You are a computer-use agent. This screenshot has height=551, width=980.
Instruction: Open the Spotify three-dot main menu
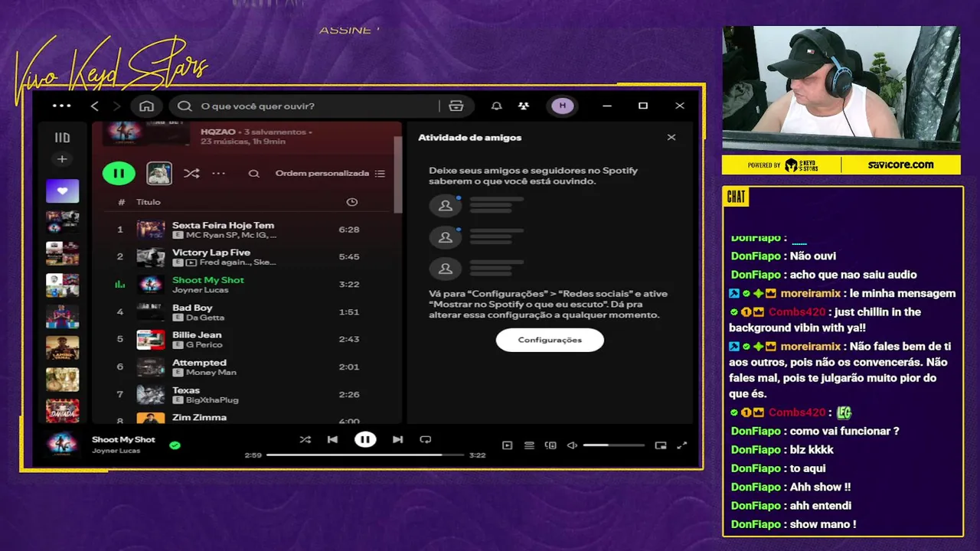coord(61,106)
